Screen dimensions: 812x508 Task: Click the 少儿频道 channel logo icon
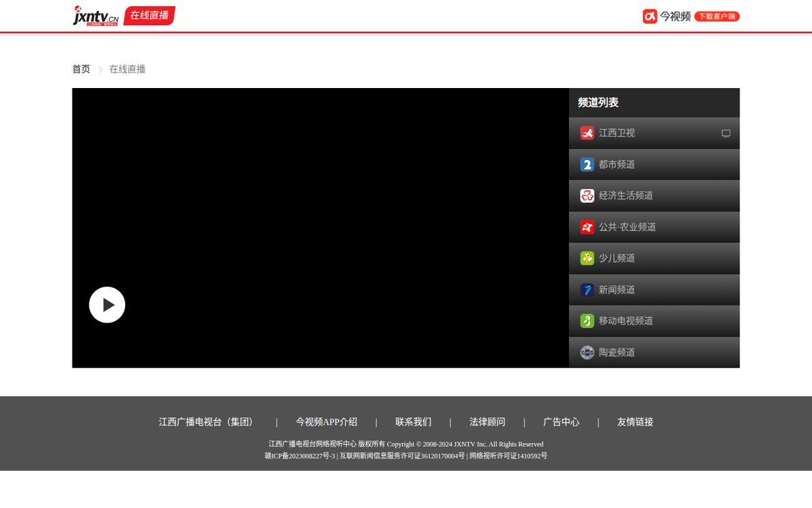click(x=587, y=258)
